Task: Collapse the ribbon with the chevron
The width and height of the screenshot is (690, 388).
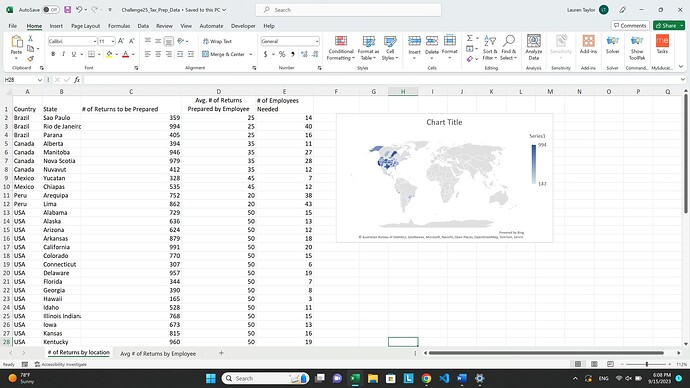Action: click(681, 67)
